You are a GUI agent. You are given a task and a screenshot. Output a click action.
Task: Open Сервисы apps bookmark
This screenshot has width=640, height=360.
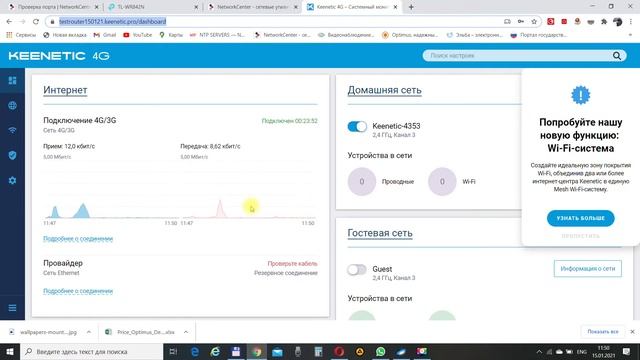[21, 35]
